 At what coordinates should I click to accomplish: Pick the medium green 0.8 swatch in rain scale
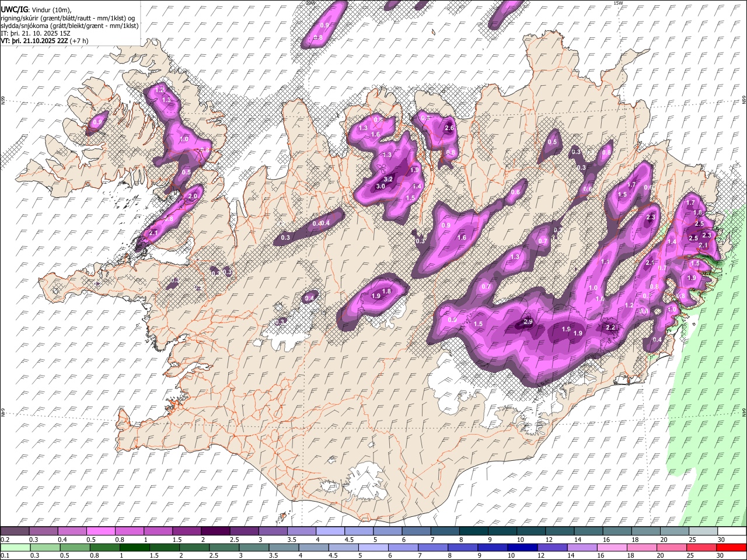pyautogui.click(x=105, y=547)
